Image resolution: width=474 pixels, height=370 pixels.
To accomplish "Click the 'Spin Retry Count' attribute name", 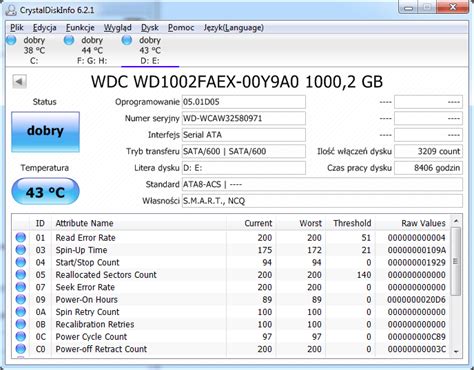I will tap(87, 312).
